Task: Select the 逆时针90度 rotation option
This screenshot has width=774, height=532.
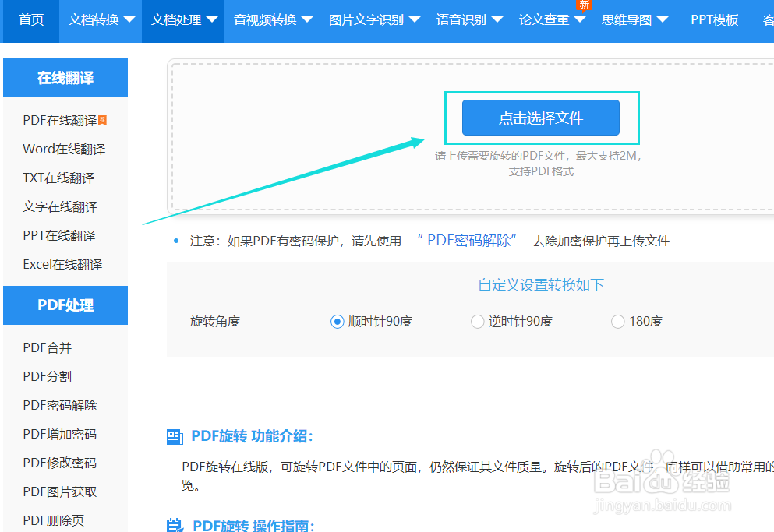Action: pyautogui.click(x=477, y=321)
